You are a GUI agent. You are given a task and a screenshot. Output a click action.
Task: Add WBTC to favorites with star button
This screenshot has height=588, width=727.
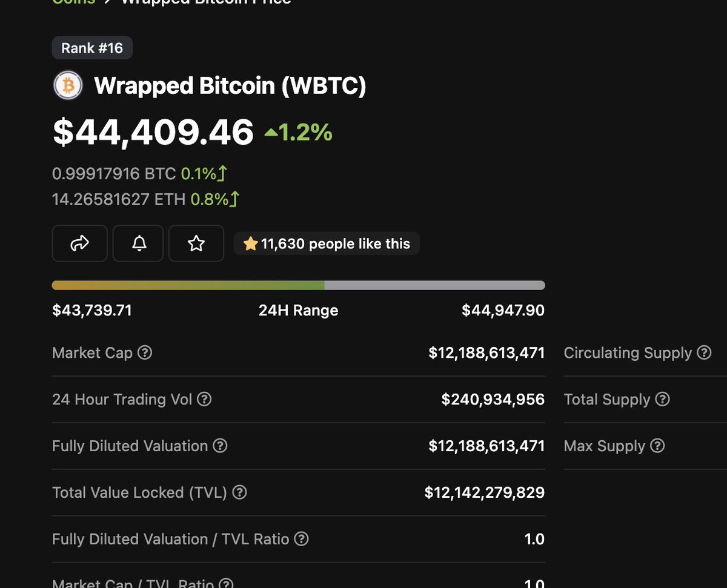click(196, 243)
